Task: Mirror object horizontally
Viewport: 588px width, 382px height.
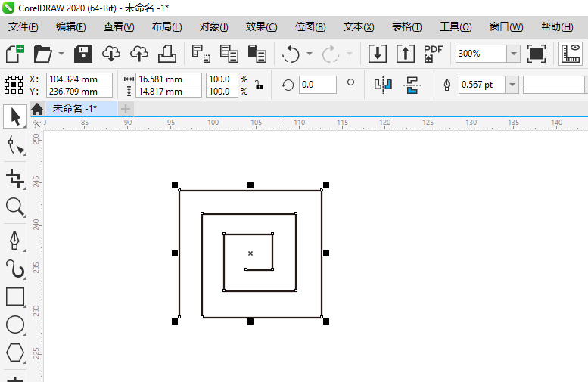Action: (x=383, y=85)
